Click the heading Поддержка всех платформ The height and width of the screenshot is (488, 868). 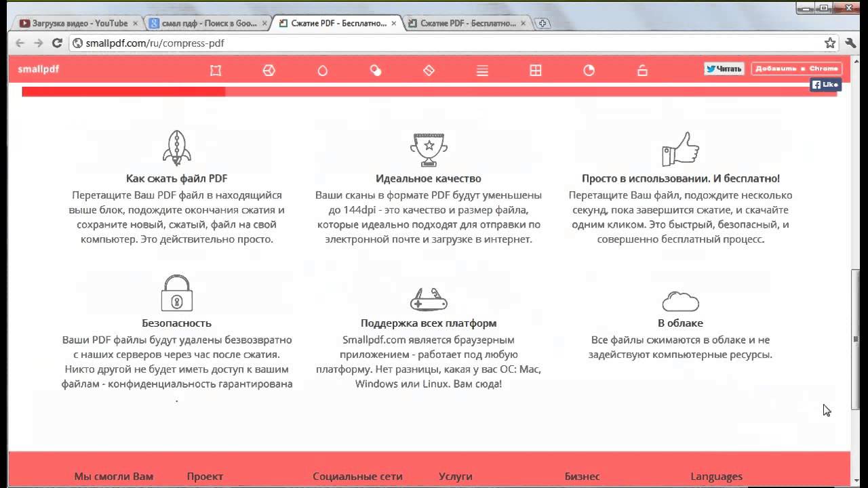429,323
